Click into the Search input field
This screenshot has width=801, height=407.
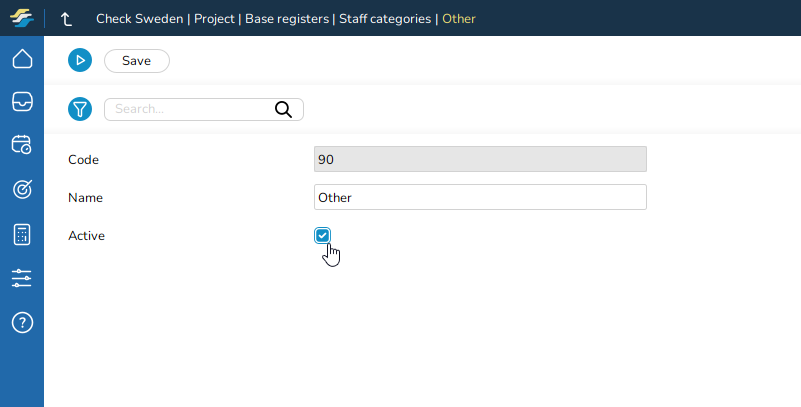[190, 109]
